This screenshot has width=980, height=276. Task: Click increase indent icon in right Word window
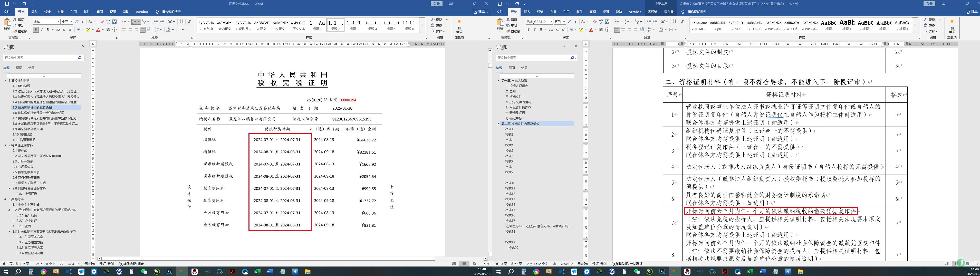point(655,22)
